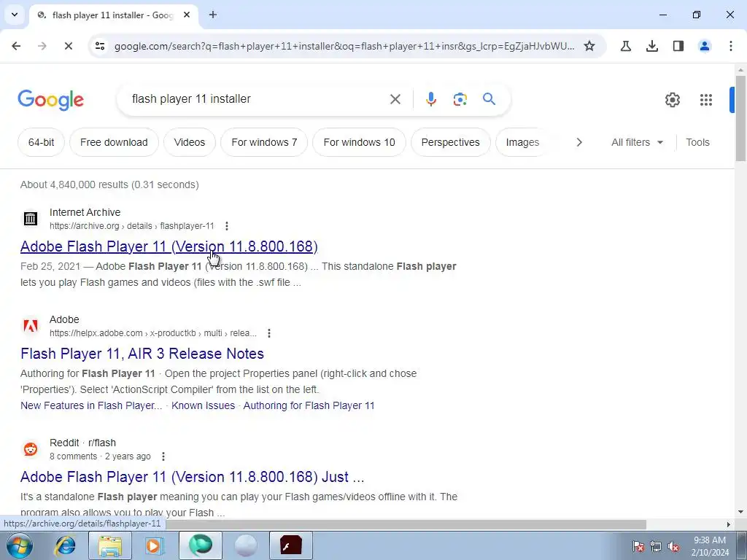Switch to Videos results
This screenshot has width=747, height=560.
[x=189, y=142]
